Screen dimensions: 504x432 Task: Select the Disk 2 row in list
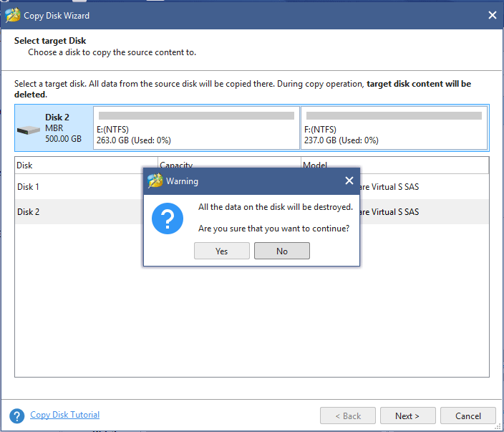click(x=252, y=211)
